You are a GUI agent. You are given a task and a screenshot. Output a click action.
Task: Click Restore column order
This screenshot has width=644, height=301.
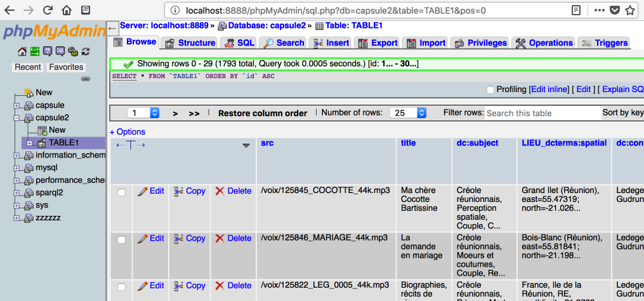tap(263, 114)
